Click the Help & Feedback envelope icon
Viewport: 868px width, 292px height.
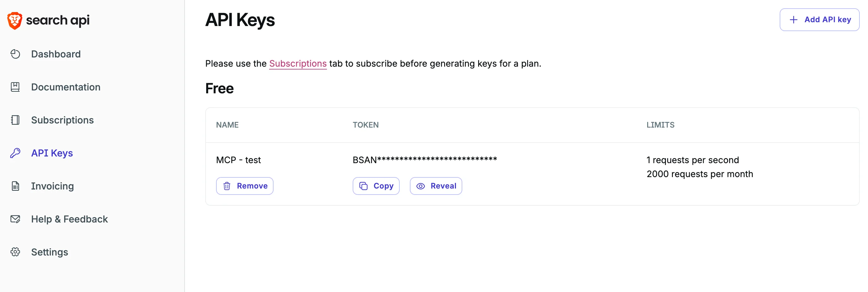15,219
